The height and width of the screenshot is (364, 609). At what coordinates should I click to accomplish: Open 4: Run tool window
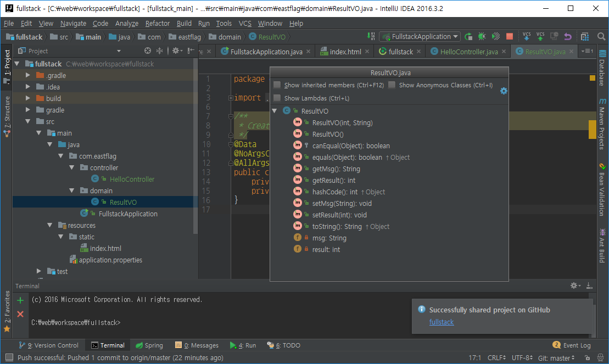point(243,345)
